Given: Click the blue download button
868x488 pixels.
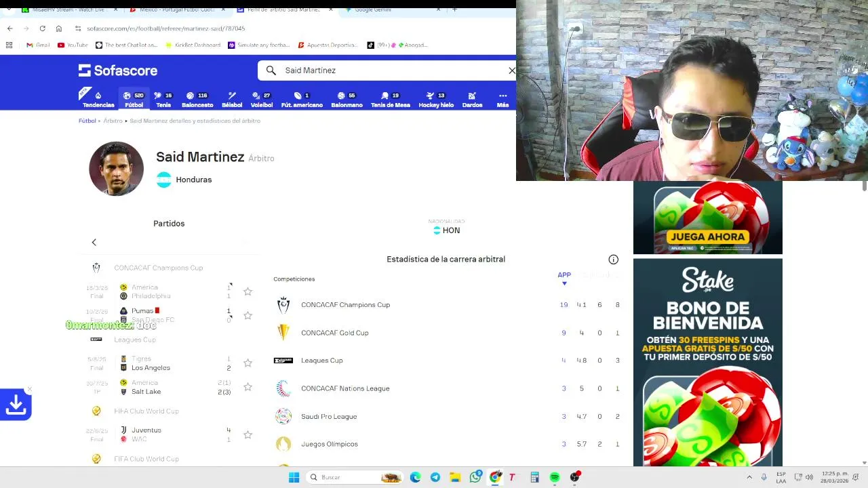Looking at the screenshot, I should click(16, 405).
